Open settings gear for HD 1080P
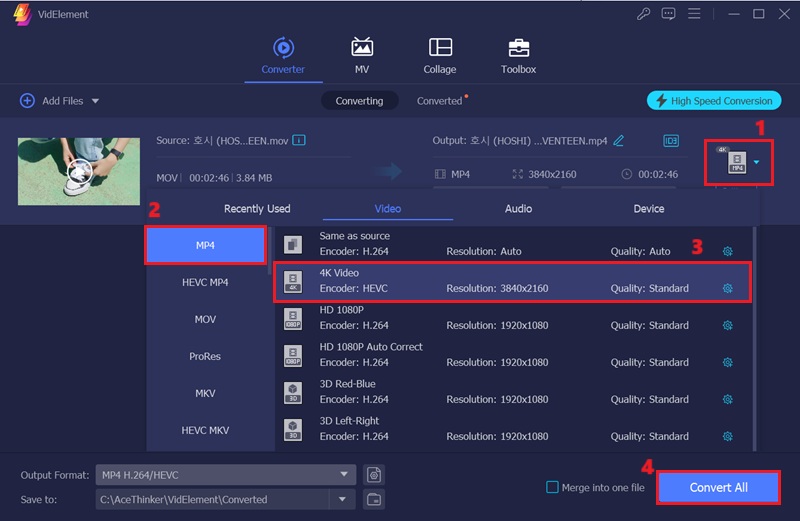This screenshot has height=521, width=800. (728, 325)
